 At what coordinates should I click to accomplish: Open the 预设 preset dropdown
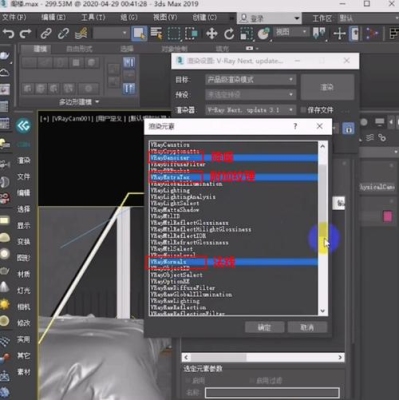pyautogui.click(x=250, y=95)
